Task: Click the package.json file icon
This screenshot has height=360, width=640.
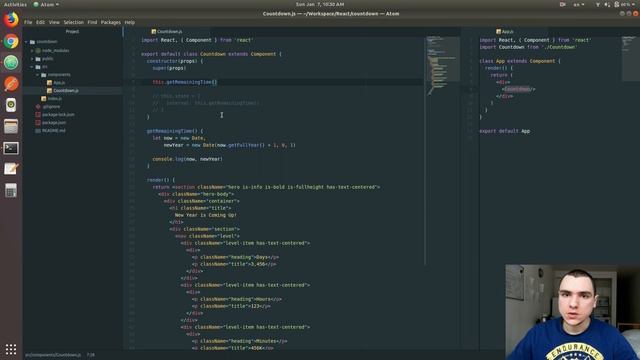Action: (38, 122)
